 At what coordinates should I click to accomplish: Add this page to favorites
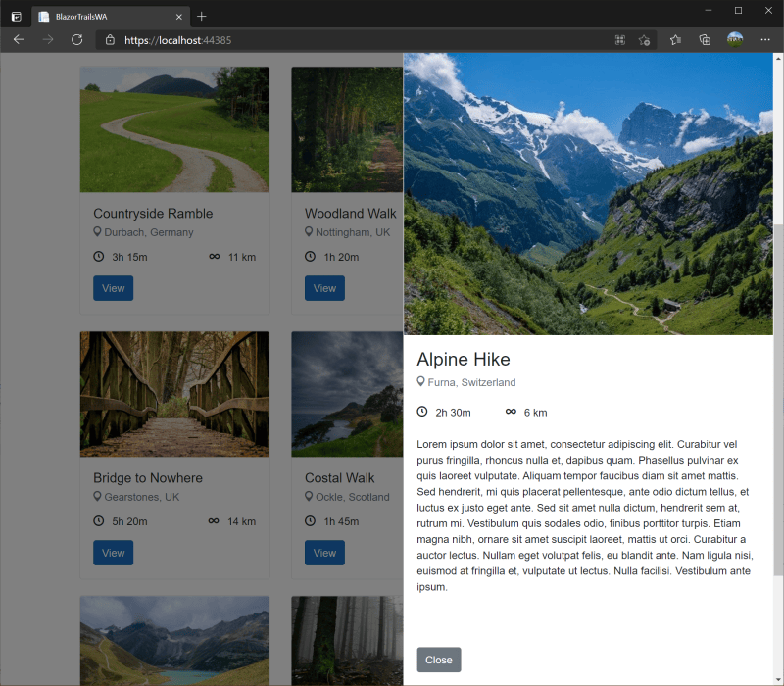[644, 40]
